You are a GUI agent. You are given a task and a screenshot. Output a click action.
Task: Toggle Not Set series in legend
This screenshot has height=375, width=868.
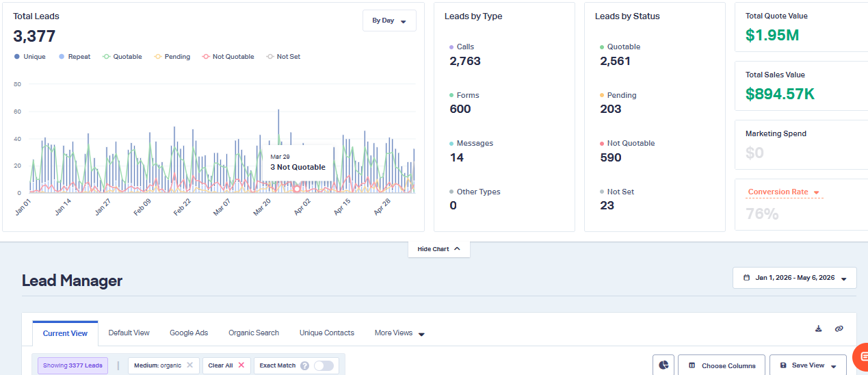pyautogui.click(x=283, y=57)
